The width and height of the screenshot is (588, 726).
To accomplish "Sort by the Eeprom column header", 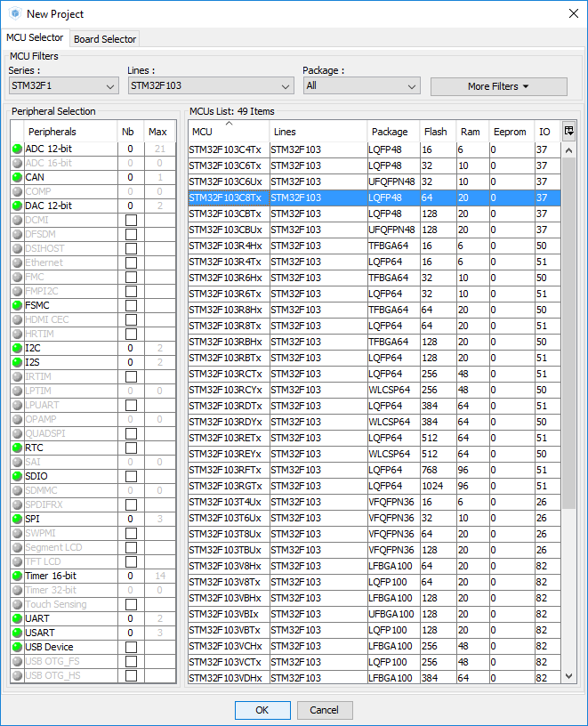I will [511, 132].
